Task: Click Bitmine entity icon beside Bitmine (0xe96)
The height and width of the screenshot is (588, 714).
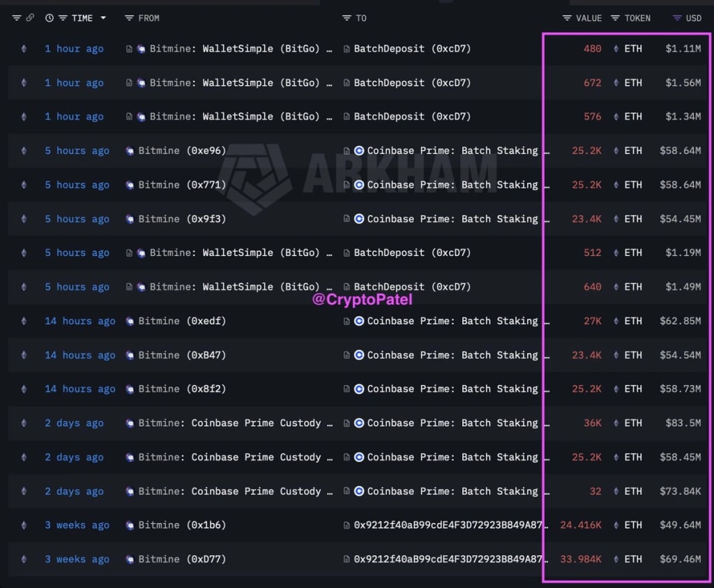Action: click(x=130, y=151)
